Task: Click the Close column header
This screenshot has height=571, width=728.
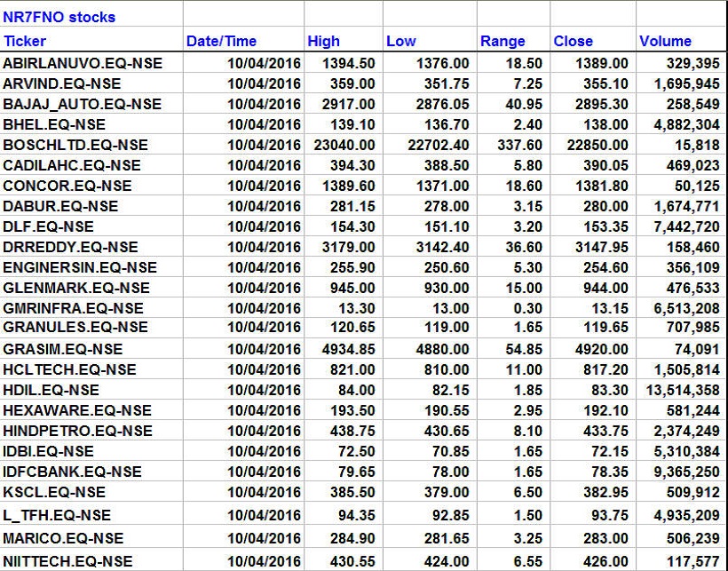Action: click(x=573, y=41)
